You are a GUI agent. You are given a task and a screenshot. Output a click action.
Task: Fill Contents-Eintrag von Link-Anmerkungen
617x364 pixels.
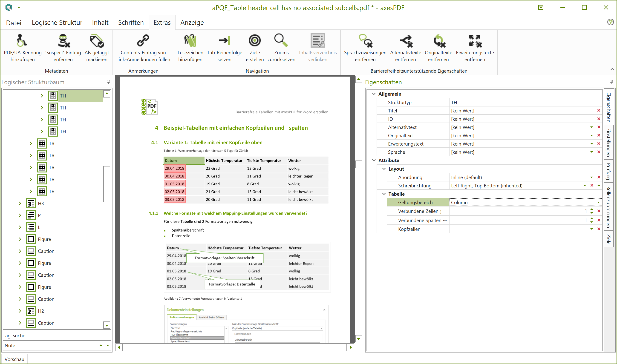tap(143, 41)
